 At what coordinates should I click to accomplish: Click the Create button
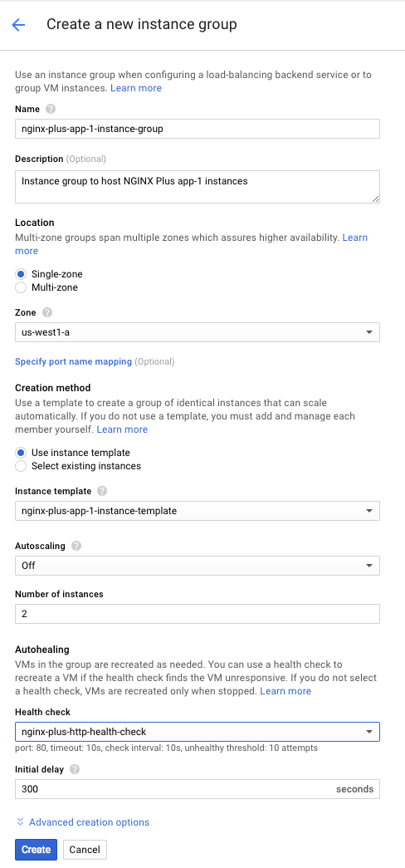tap(36, 849)
